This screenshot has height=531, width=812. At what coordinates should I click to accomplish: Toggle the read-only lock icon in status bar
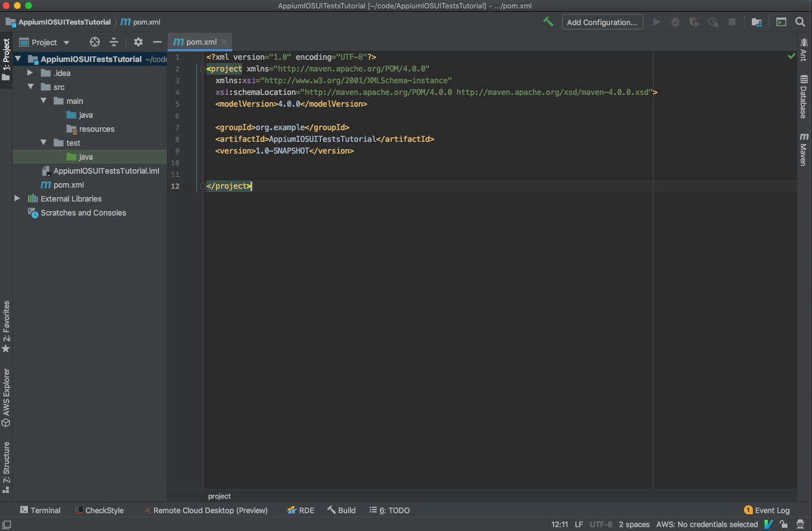[784, 524]
